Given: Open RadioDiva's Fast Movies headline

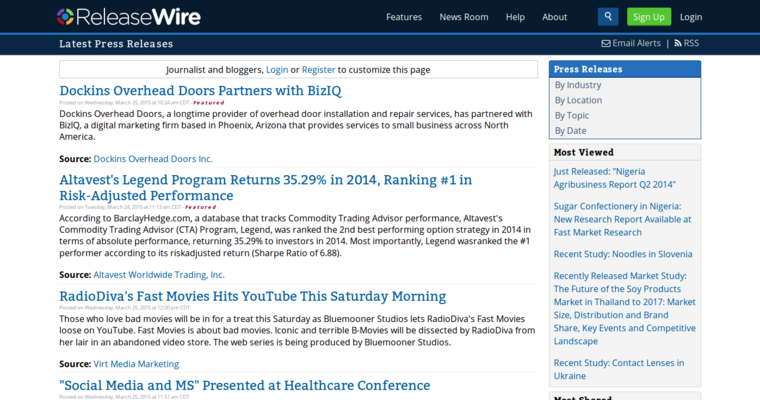Looking at the screenshot, I should 253,296.
